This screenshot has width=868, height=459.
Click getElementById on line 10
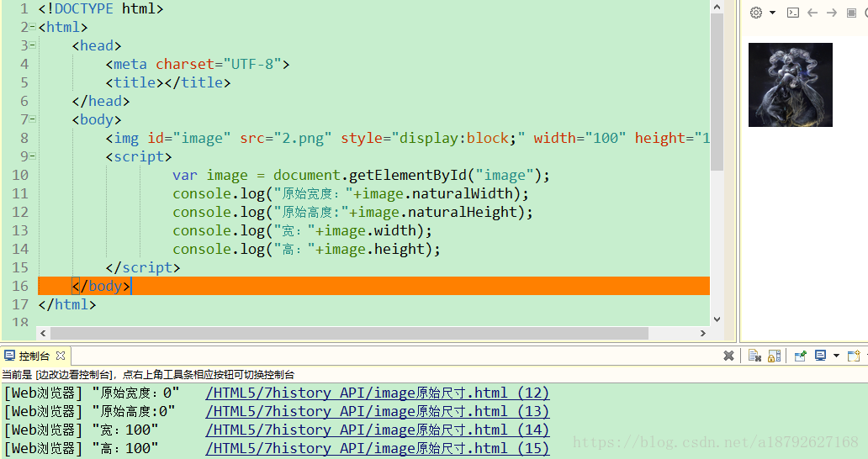(x=408, y=176)
